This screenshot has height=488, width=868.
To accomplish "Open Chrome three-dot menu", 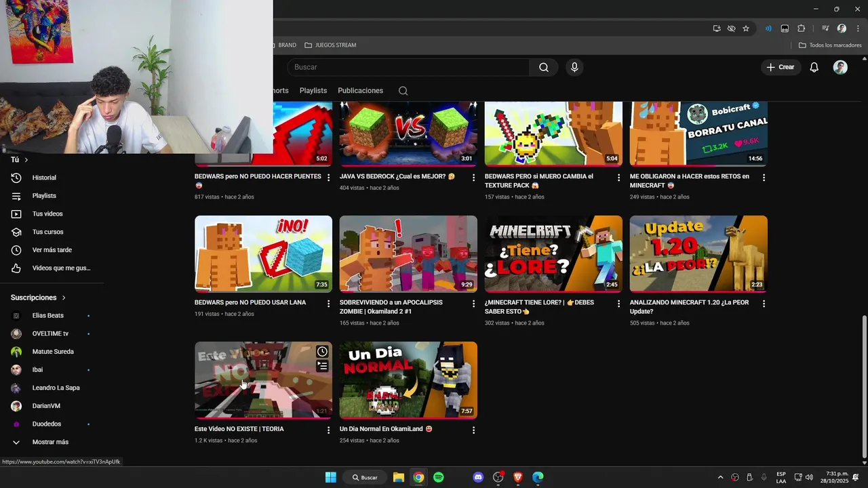I will [858, 28].
